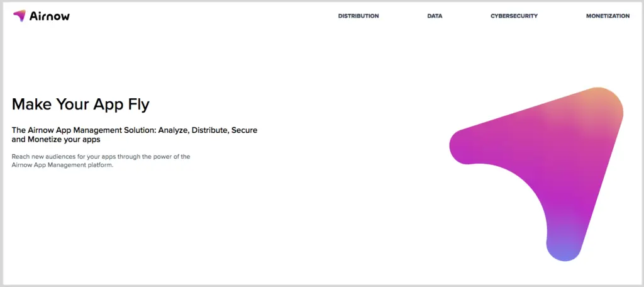This screenshot has height=287, width=644.
Task: Open the Monetization nav link
Action: [608, 16]
